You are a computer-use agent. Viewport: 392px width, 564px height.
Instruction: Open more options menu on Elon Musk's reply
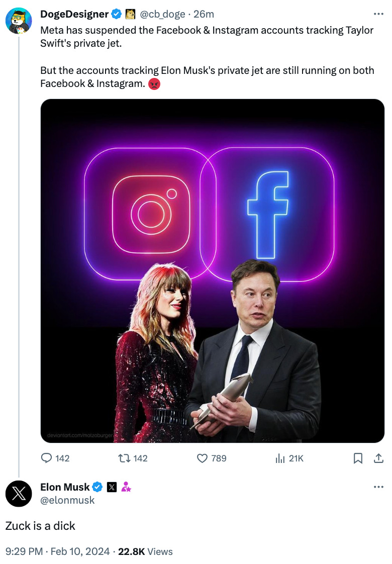(x=378, y=487)
